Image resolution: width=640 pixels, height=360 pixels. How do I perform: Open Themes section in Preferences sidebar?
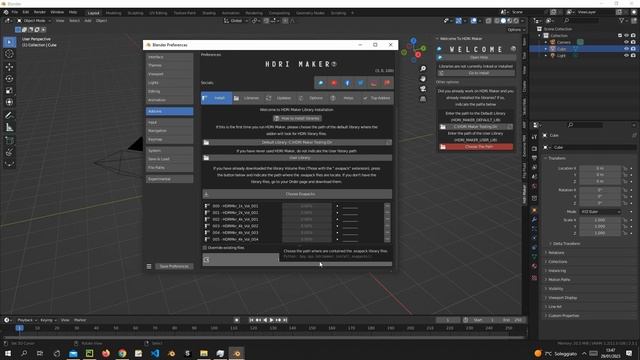pyautogui.click(x=169, y=65)
